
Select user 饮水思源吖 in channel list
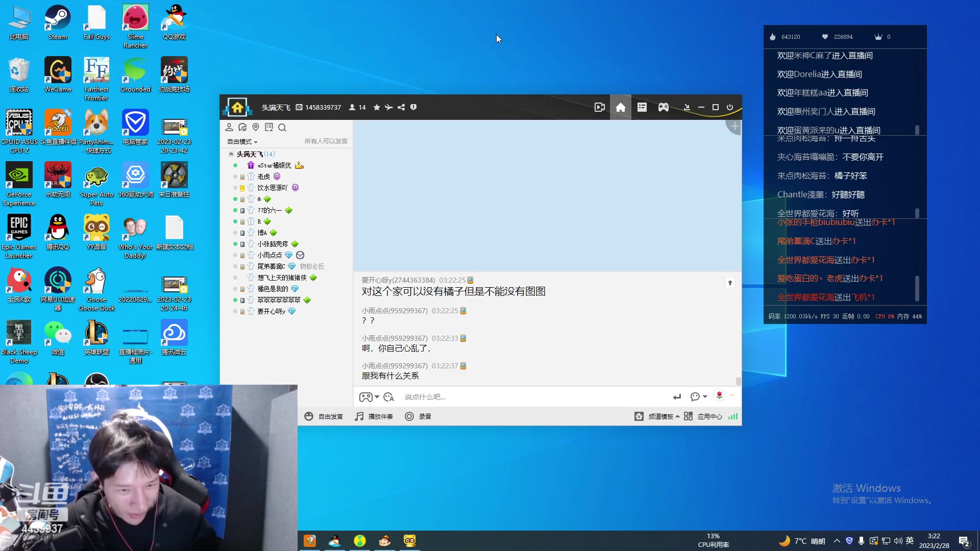(x=273, y=188)
